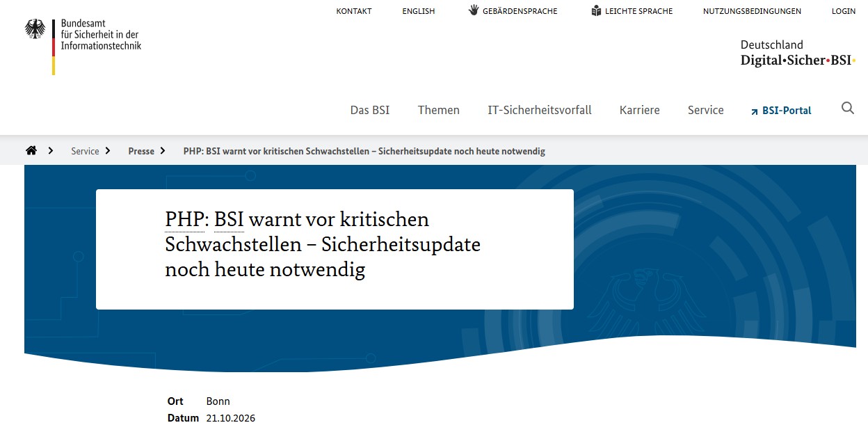
Task: Click the current page breadcrumb title
Action: click(364, 151)
